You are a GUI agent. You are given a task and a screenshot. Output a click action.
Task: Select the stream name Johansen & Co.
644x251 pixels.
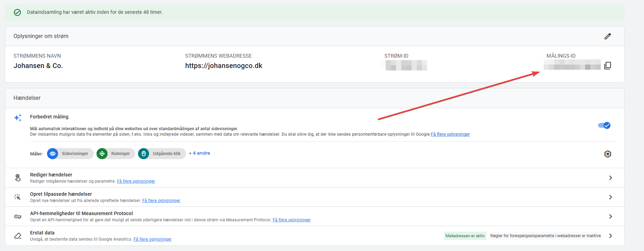[38, 66]
